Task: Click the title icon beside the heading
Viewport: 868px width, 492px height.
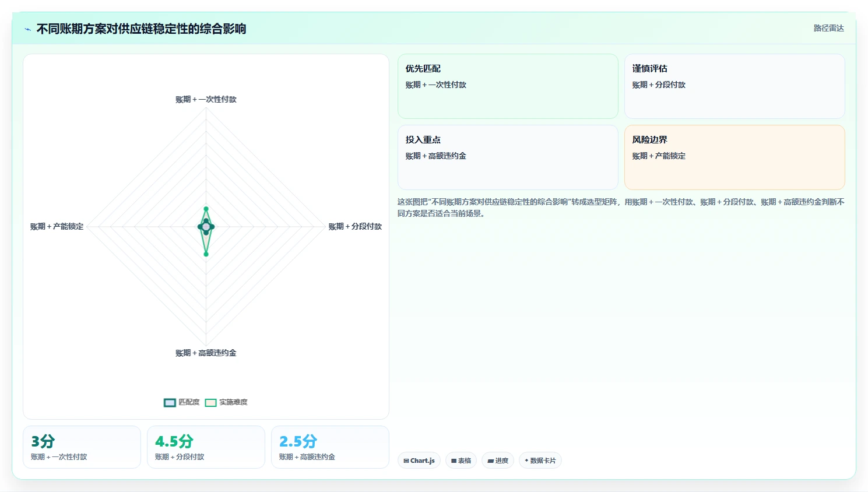Action: coord(27,29)
